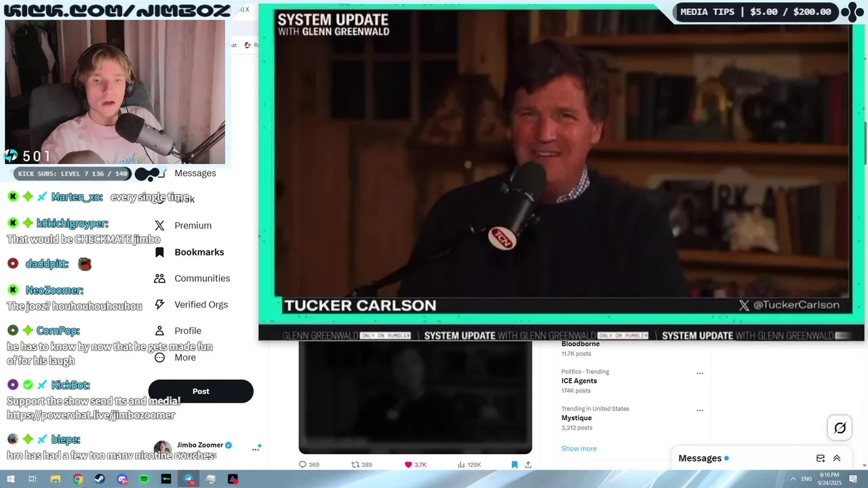The width and height of the screenshot is (868, 488).
Task: Open more options for ICE Agents trend
Action: 700,373
